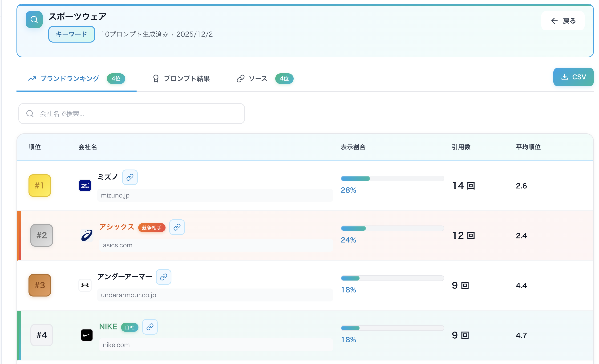
Task: Click the 戻る button
Action: (x=563, y=21)
